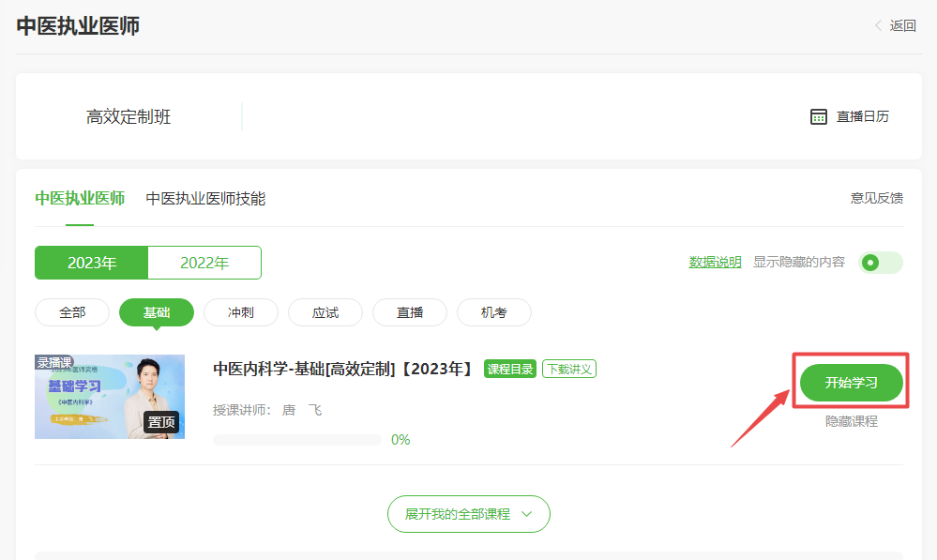Screen dimensions: 937x560
Task: Switch to 中医执业医师 tab
Action: pos(80,198)
